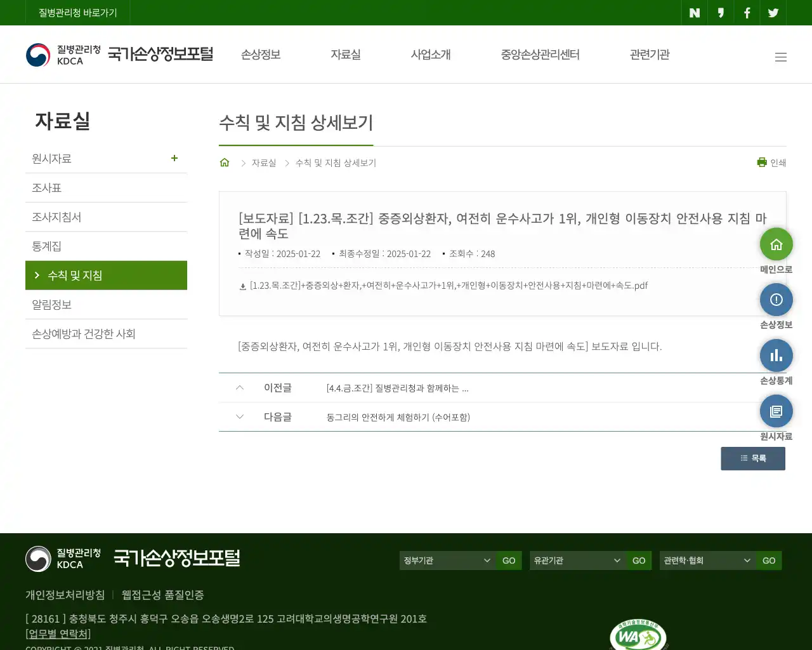
Task: Select 통계집 in the sidebar
Action: click(106, 246)
